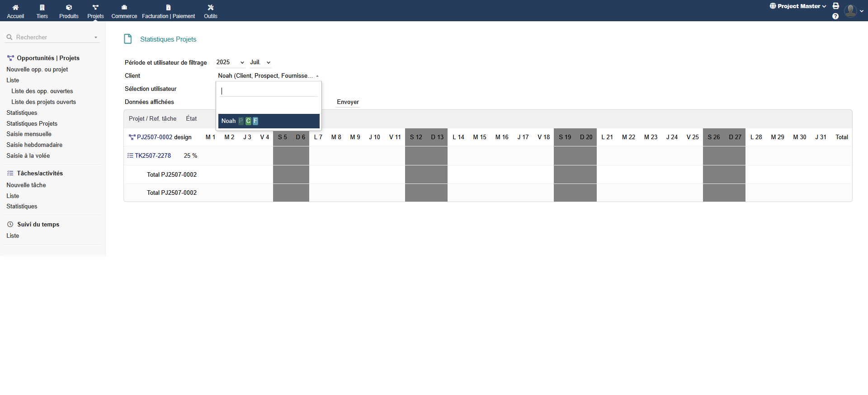This screenshot has height=395, width=868.
Task: Open project PJ2507-0002 design link
Action: (164, 137)
